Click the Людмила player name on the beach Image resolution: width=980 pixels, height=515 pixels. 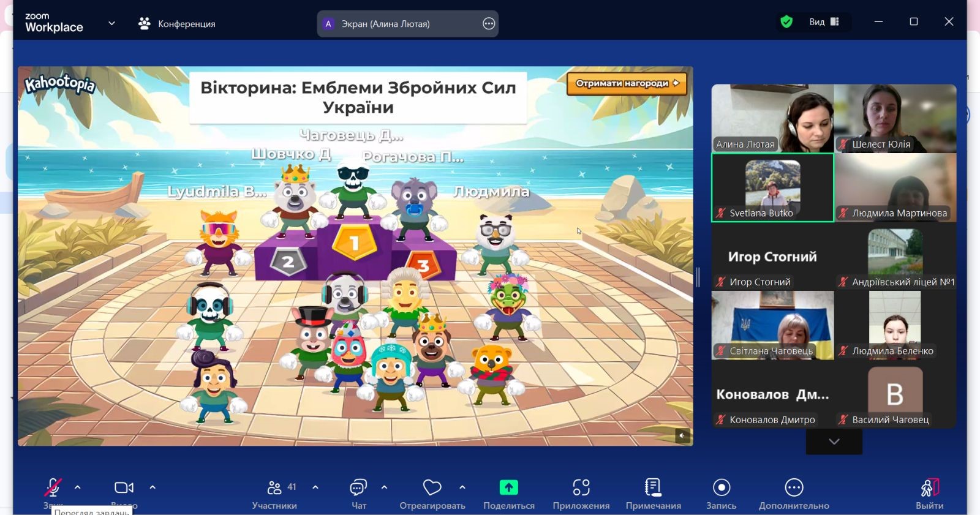491,192
